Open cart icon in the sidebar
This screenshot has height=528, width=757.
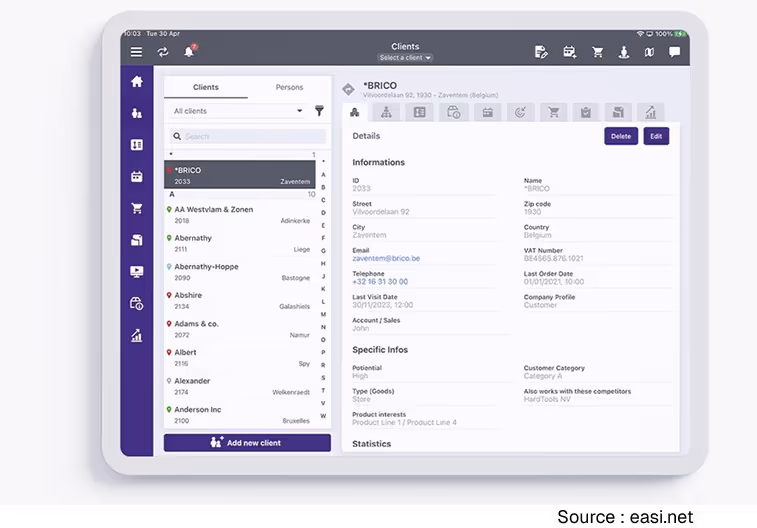[x=137, y=208]
